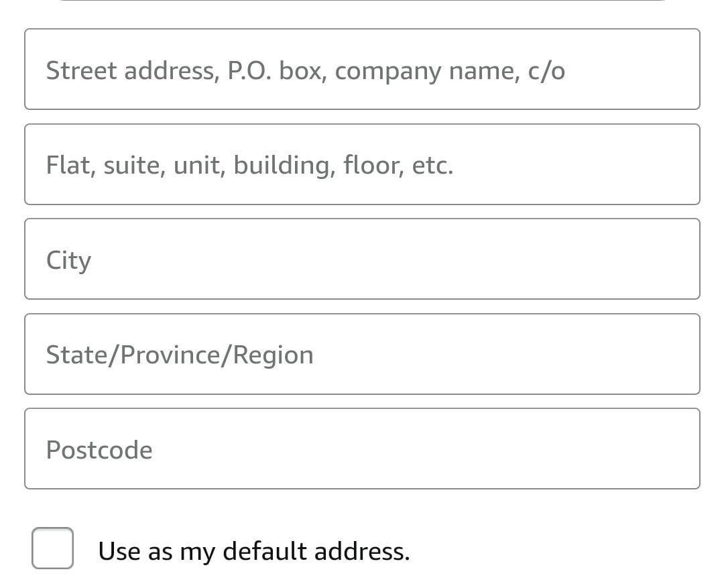Screen dimensions: 724x588
Task: Click the 'Postcode' placeholder text
Action: (99, 450)
